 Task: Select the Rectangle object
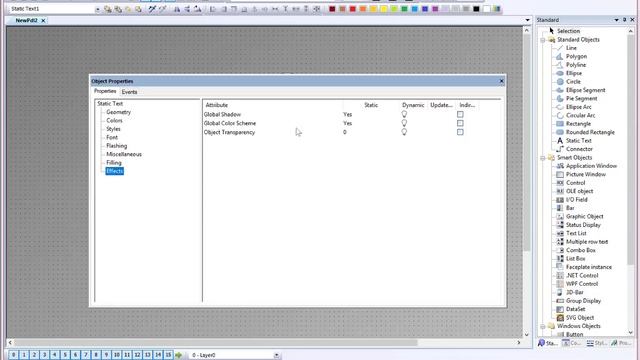(x=578, y=124)
